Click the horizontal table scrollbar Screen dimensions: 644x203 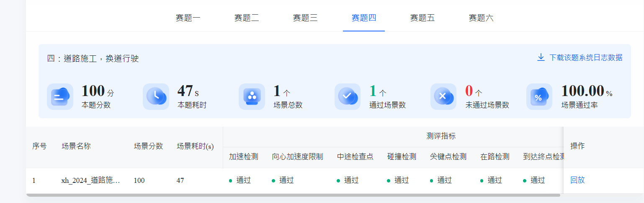coord(293,195)
